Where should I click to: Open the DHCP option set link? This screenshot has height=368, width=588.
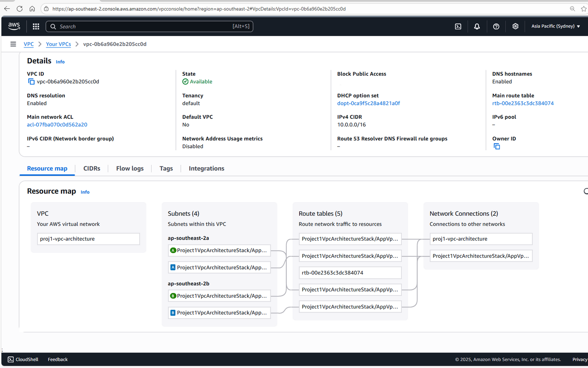[368, 103]
